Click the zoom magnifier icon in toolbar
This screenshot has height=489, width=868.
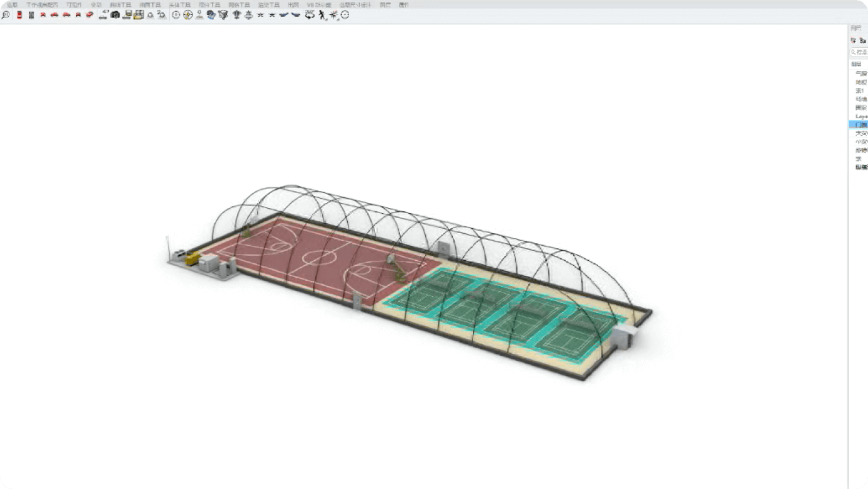tap(6, 14)
